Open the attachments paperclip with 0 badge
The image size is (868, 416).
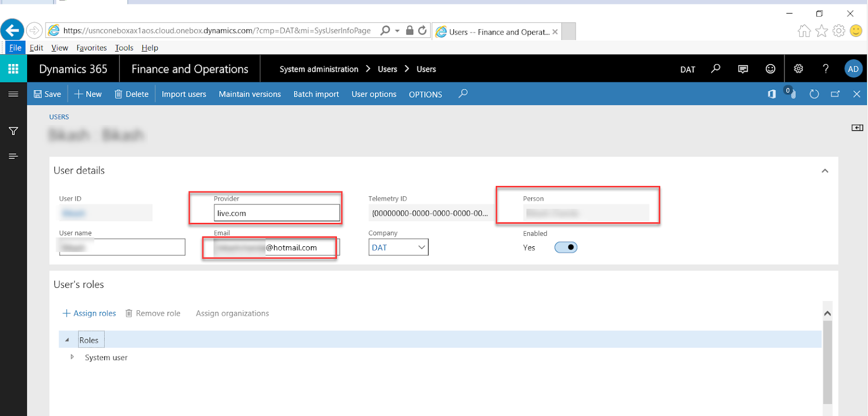tap(791, 93)
